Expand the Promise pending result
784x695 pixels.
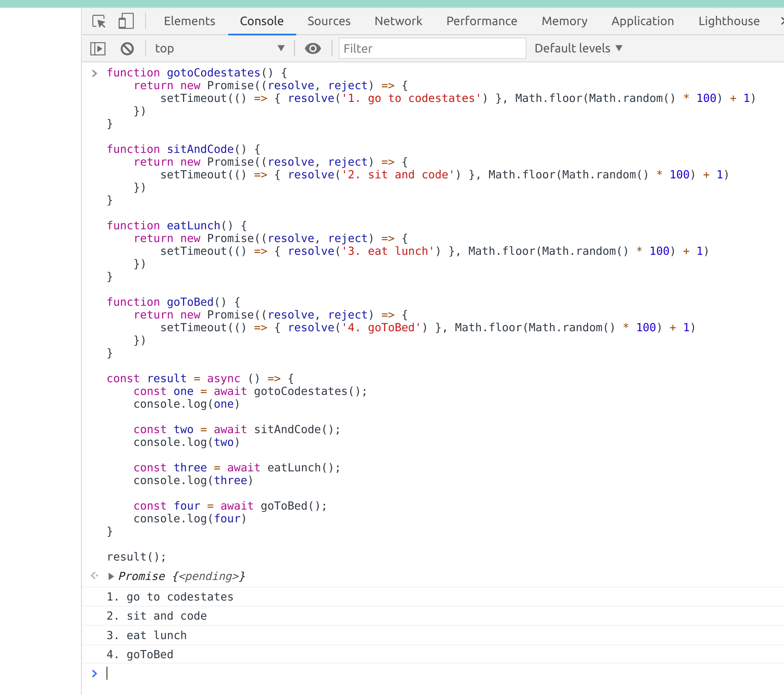111,576
